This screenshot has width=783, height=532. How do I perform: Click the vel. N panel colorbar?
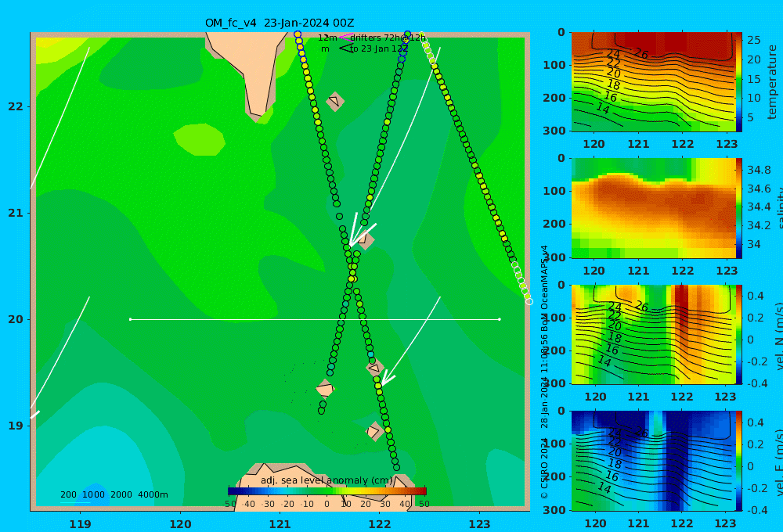pyautogui.click(x=738, y=334)
